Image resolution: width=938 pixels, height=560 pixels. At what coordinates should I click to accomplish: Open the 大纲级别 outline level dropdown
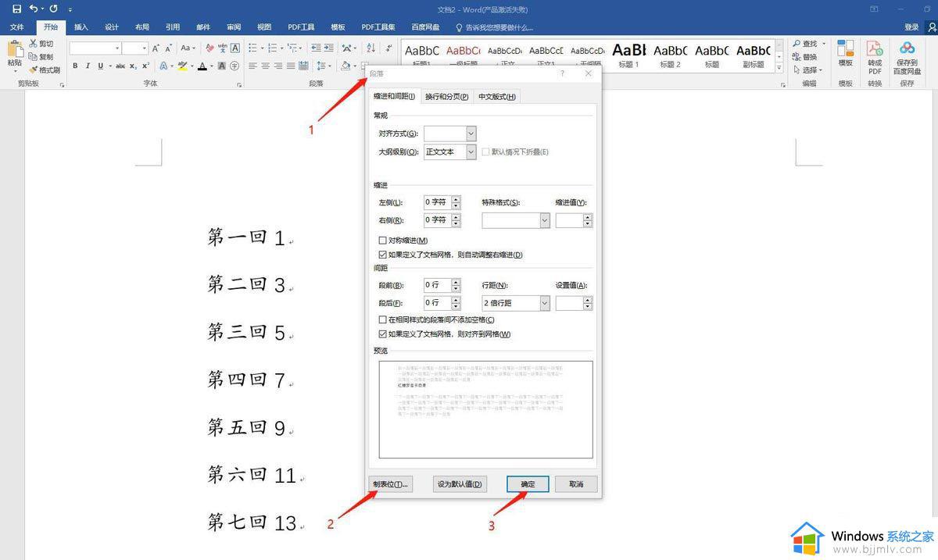coord(471,152)
